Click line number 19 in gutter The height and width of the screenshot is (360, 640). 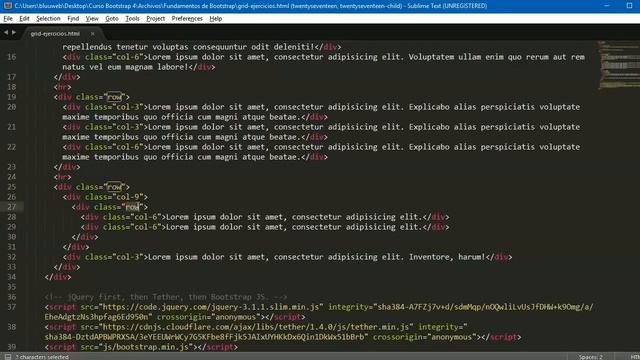pyautogui.click(x=11, y=97)
